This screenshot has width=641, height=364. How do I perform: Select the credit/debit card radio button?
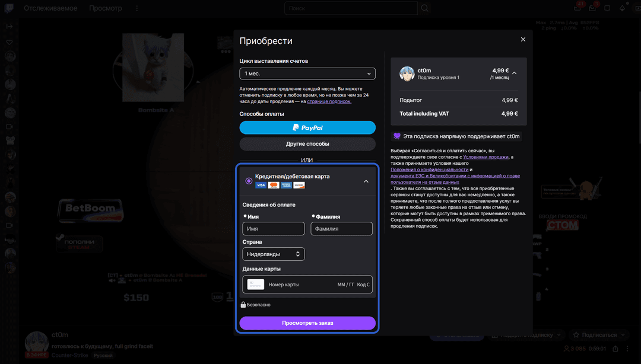point(249,181)
